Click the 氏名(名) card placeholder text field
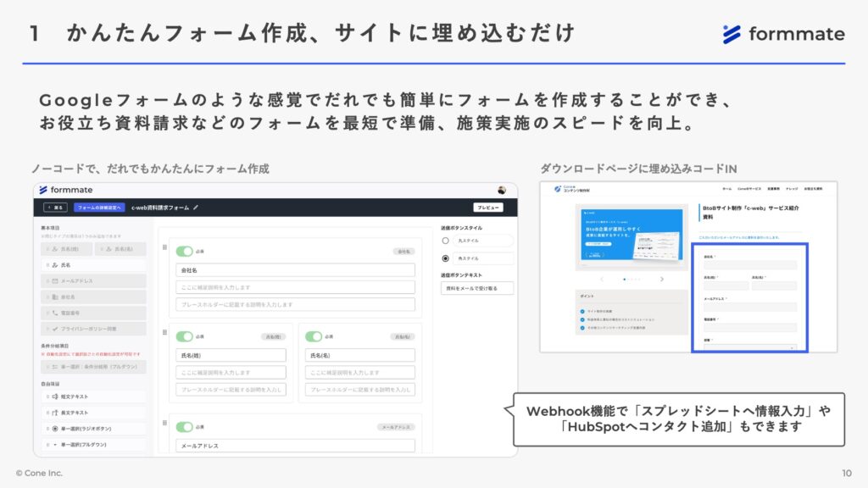This screenshot has height=488, width=868. click(x=359, y=390)
